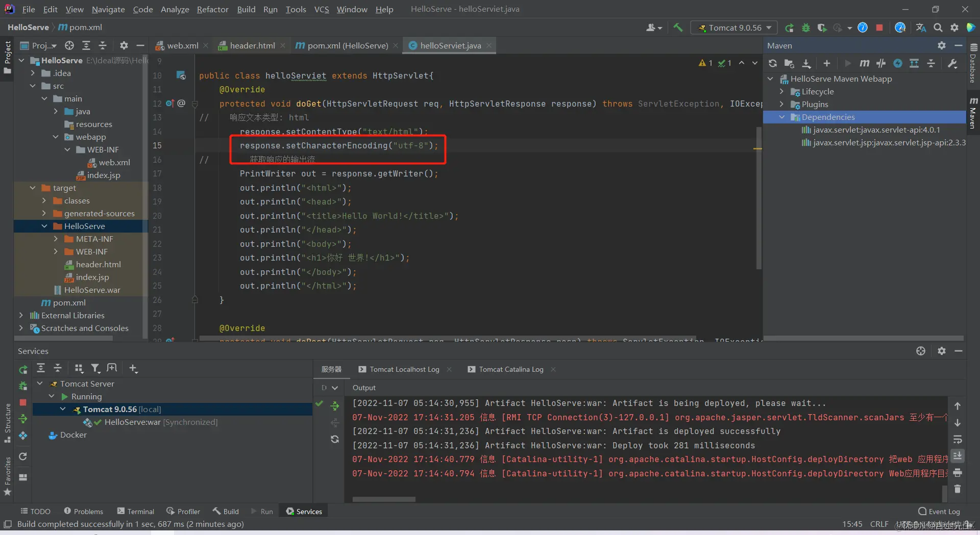Screen dimensions: 980x535
Task: Clear console output with trash icon
Action: [x=958, y=489]
